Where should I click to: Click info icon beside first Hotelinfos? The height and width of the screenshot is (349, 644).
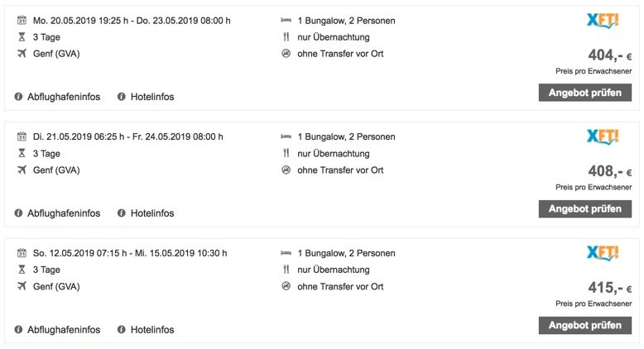click(x=122, y=97)
